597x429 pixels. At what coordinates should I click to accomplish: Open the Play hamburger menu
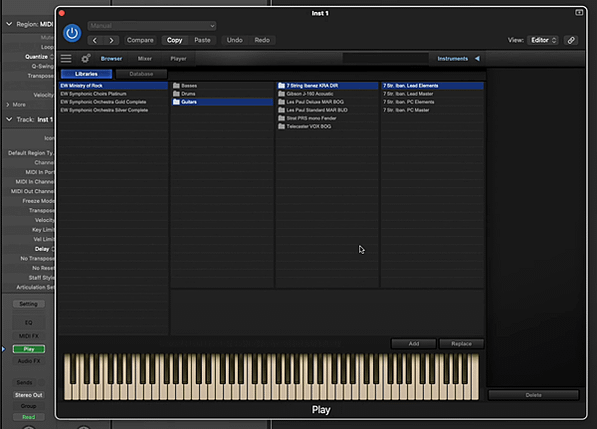[66, 59]
